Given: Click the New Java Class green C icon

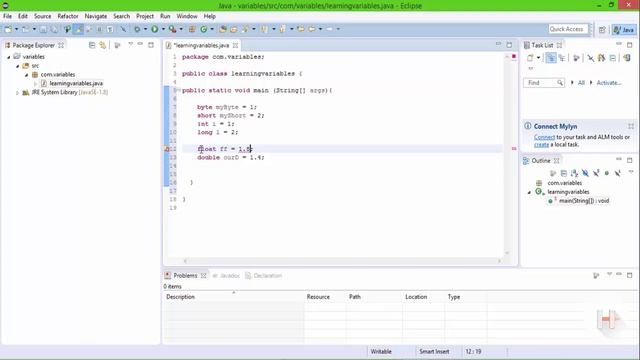Looking at the screenshot, I should (203, 29).
